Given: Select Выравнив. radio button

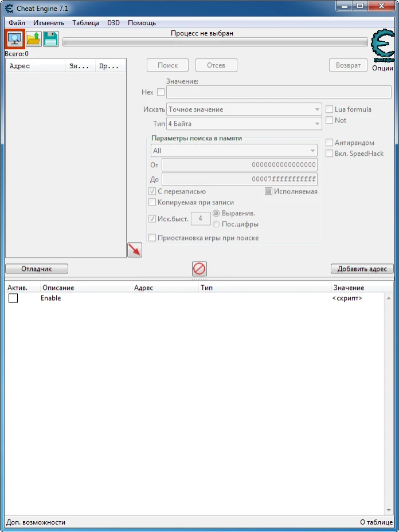Looking at the screenshot, I should [216, 214].
